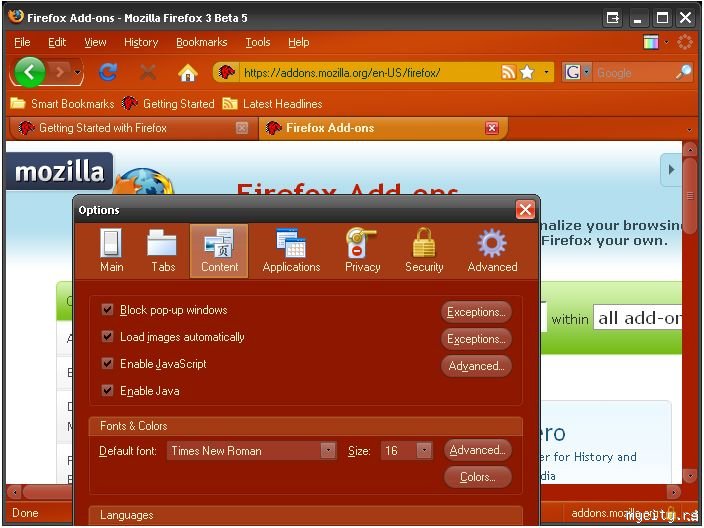Click the Firefox icon in title bar
This screenshot has width=704, height=528.
[x=16, y=17]
